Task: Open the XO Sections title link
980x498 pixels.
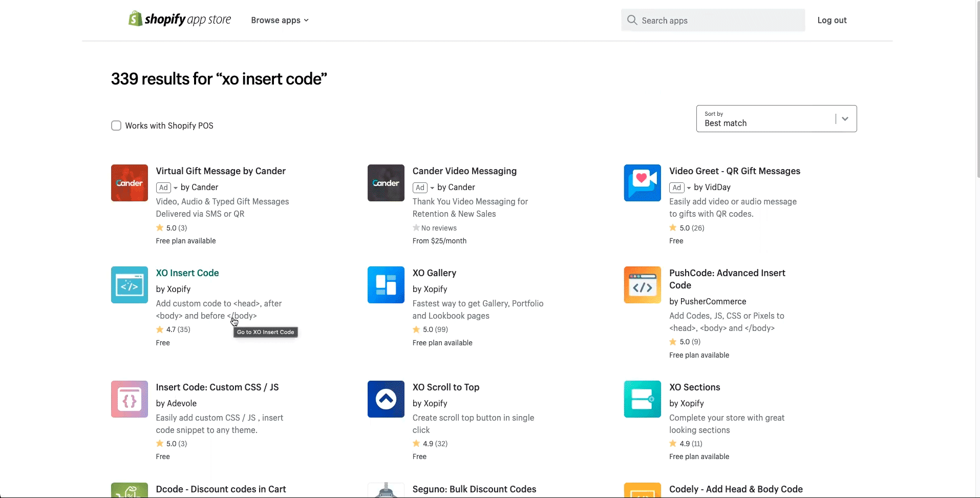Action: (694, 387)
